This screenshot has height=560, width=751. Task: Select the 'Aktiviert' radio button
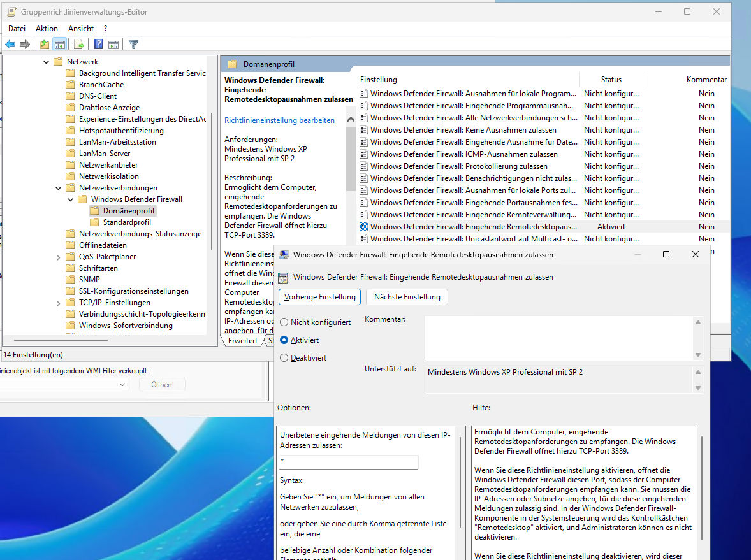pos(284,340)
